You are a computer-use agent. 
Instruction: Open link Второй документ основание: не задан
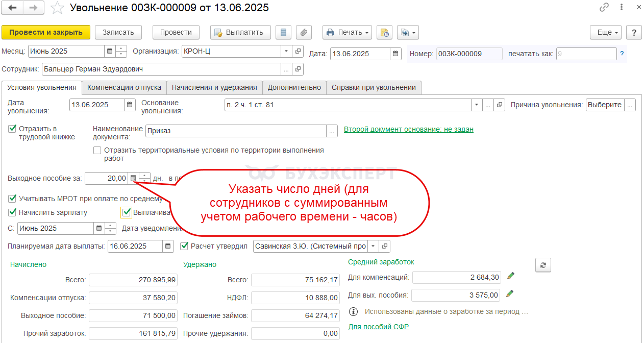tap(409, 129)
